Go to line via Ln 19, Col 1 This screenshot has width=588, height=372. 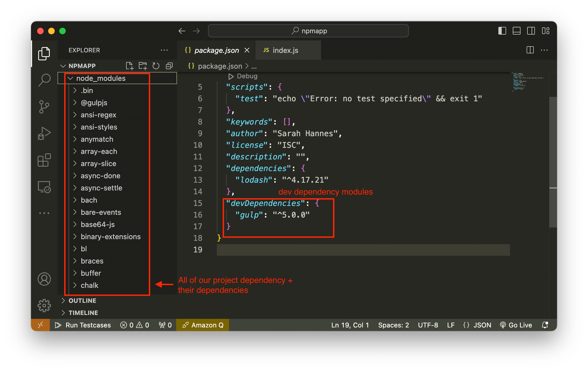click(350, 325)
